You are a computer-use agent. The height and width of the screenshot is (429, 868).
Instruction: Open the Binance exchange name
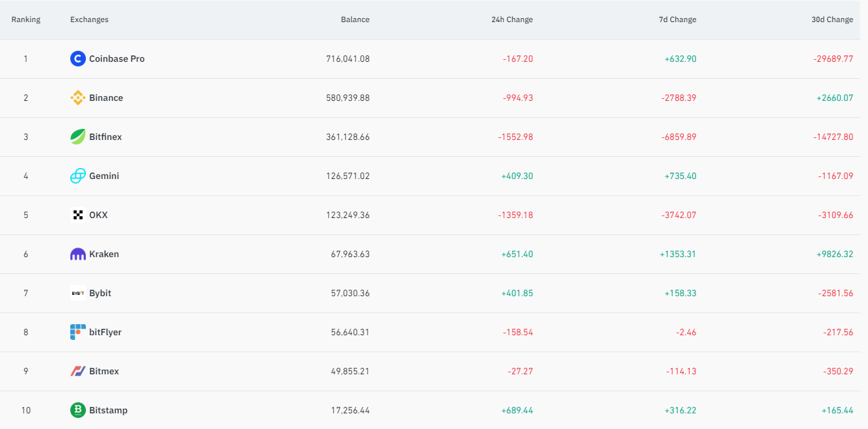click(x=106, y=98)
